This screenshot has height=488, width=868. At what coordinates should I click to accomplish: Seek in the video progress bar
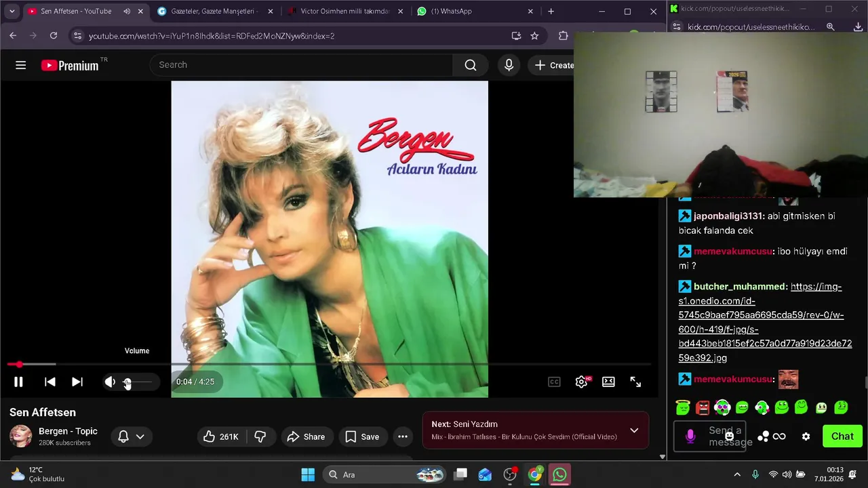tap(329, 365)
